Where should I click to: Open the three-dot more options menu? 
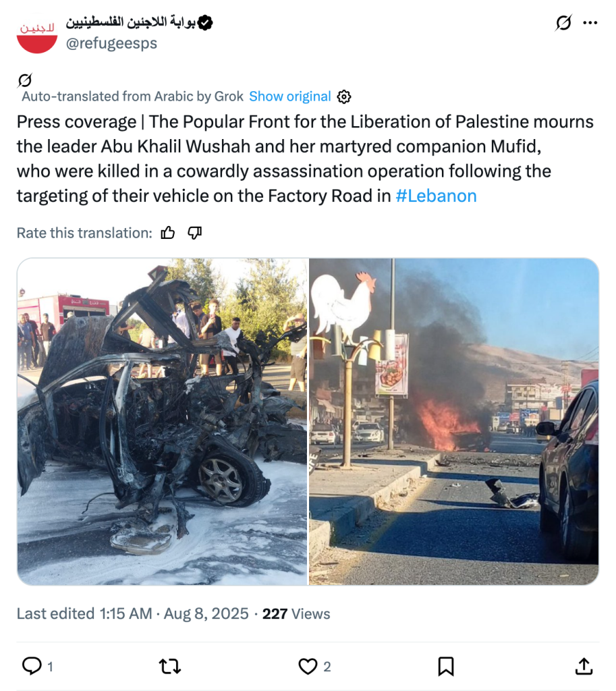tap(590, 23)
